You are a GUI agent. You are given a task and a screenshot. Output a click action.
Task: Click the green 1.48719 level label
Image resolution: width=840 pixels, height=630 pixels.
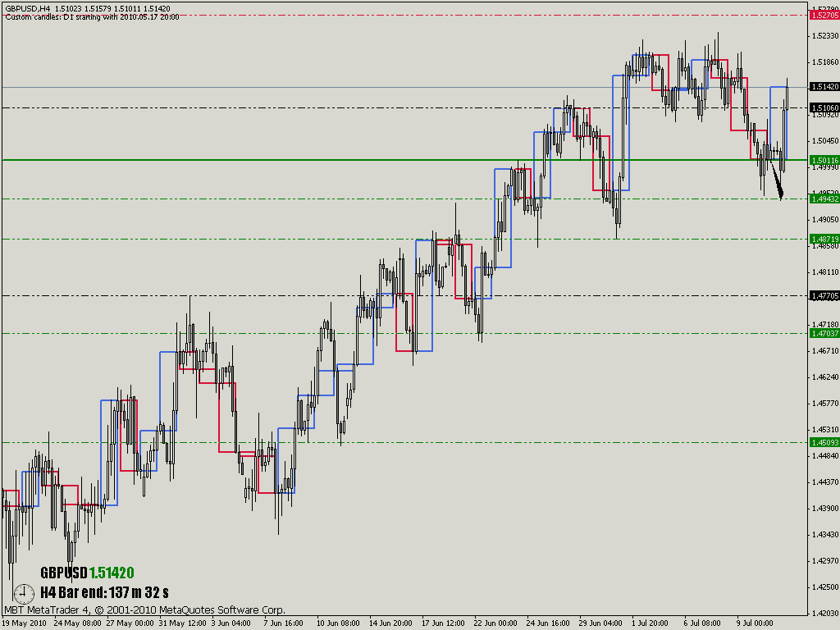pyautogui.click(x=825, y=239)
